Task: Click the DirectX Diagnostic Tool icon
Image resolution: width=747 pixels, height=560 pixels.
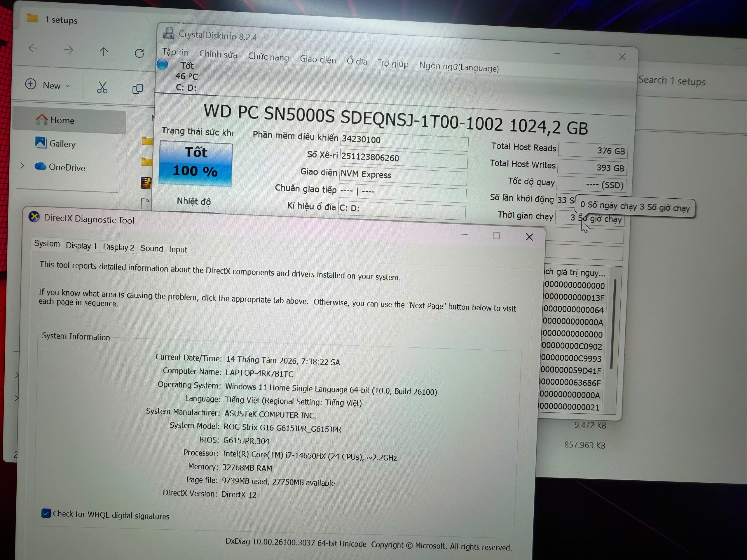Action: 34,217
